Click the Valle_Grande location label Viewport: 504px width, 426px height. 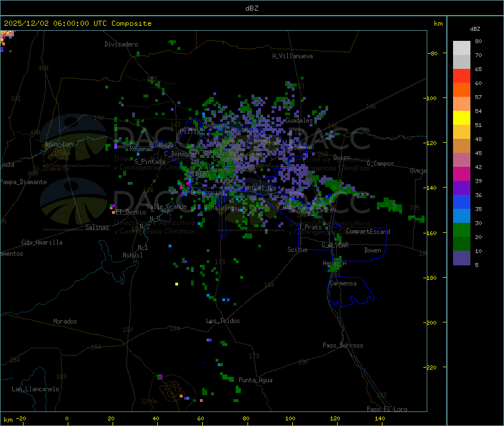pos(166,207)
